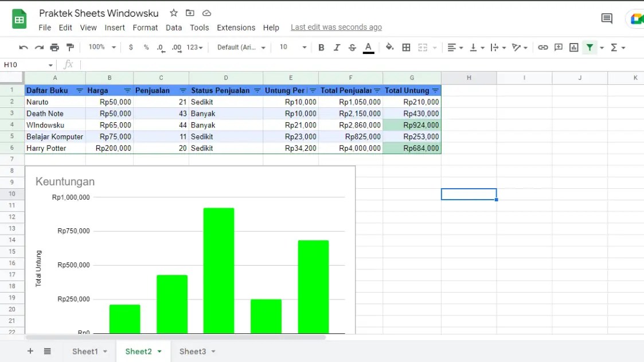Image resolution: width=644 pixels, height=362 pixels.
Task: Switch to the Sheet3 tab
Action: [193, 351]
